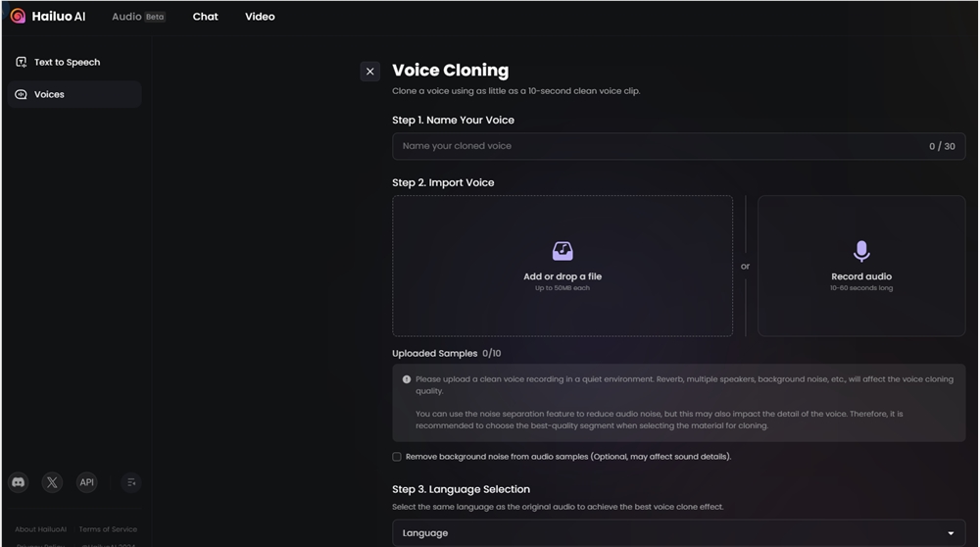Click the microphone icon to record audio
This screenshot has width=980, height=547.
tap(861, 252)
